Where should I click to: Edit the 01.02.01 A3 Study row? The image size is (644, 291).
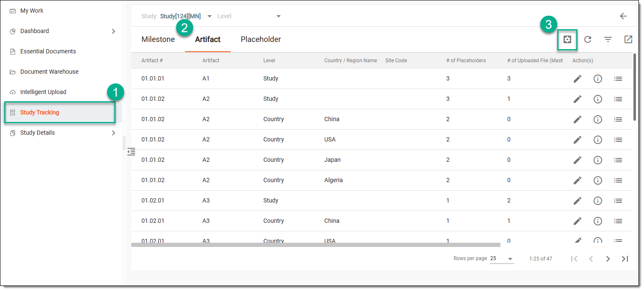point(578,201)
